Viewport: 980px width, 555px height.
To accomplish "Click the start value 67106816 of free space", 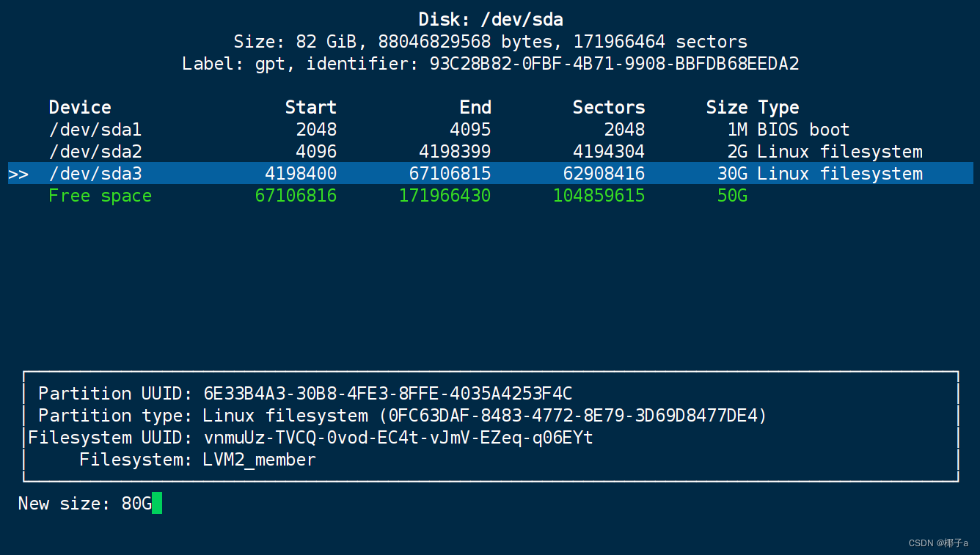I will (x=296, y=196).
